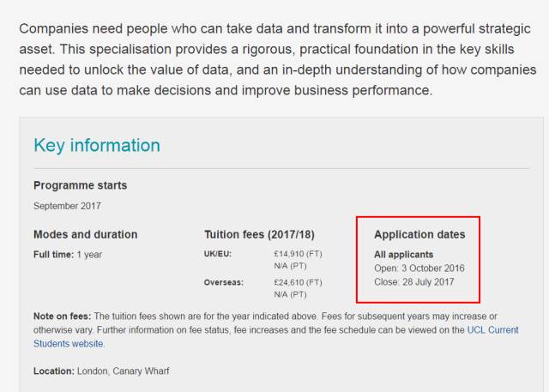Select the Note on fees label
The height and width of the screenshot is (392, 549).
(x=63, y=316)
